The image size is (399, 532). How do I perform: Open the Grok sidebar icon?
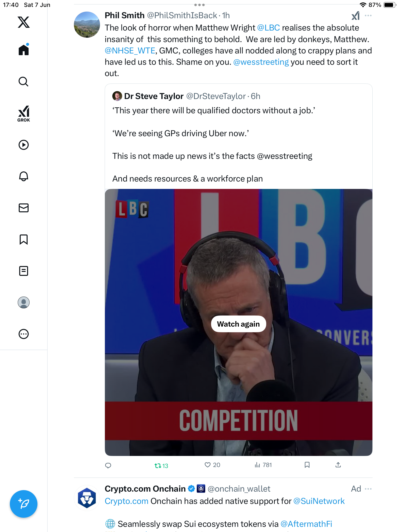click(x=24, y=114)
